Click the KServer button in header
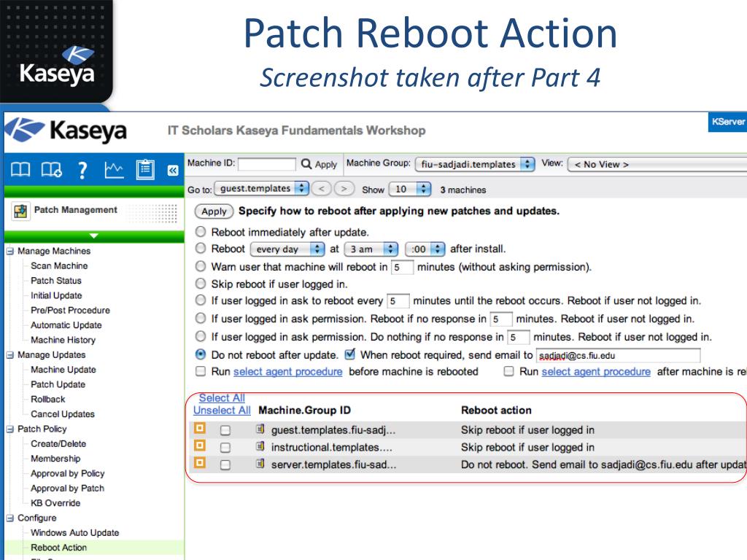747x560 pixels. tap(727, 122)
